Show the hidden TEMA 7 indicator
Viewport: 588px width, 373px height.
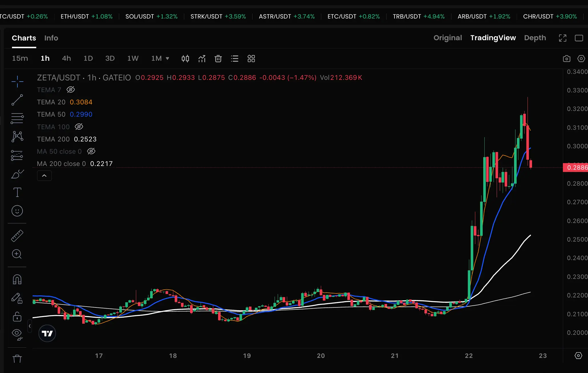pyautogui.click(x=71, y=90)
